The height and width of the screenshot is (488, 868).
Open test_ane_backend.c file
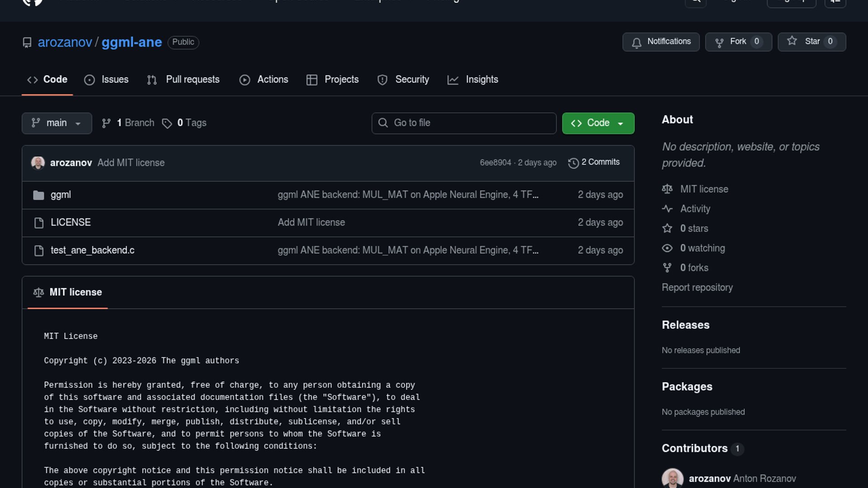tap(92, 250)
